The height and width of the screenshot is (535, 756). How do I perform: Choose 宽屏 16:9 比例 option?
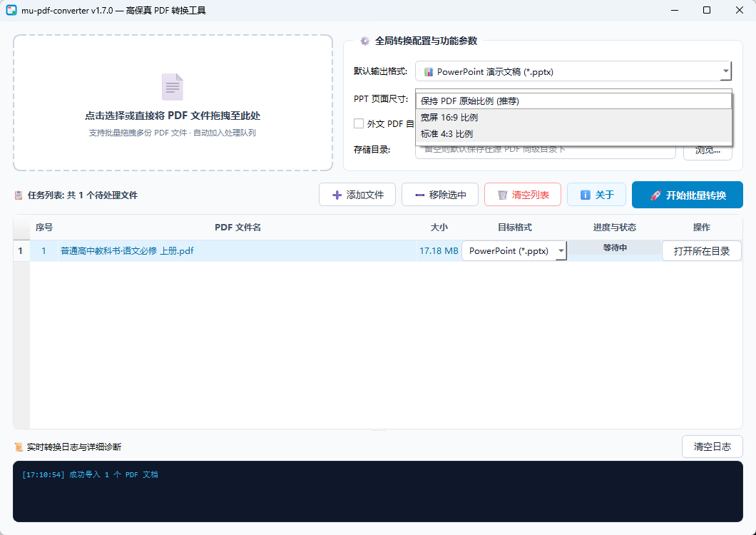573,117
